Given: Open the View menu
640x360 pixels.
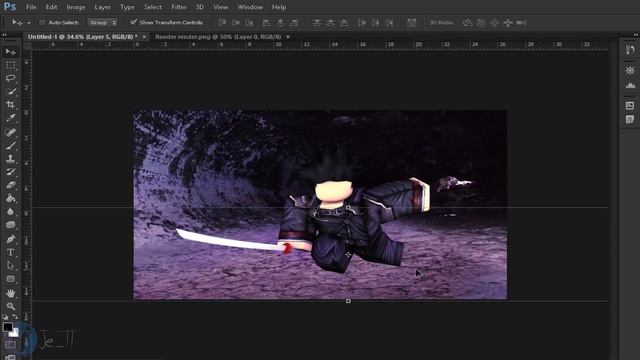Looking at the screenshot, I should pyautogui.click(x=220, y=7).
